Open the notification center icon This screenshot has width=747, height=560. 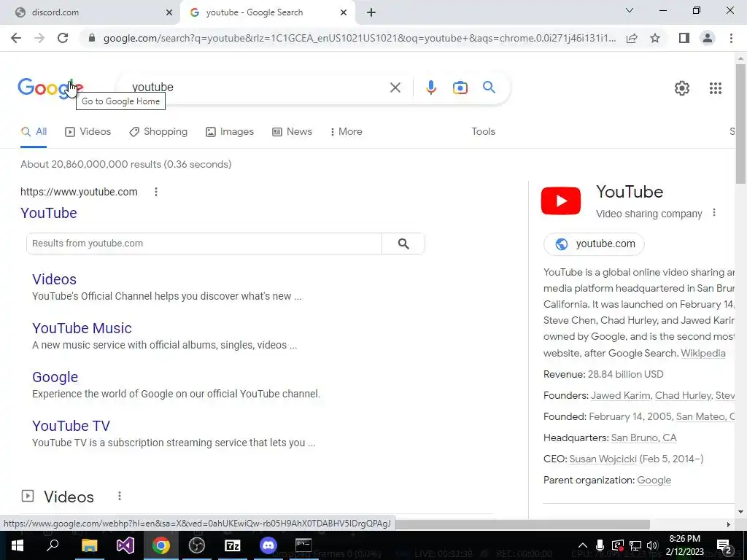coord(724,546)
